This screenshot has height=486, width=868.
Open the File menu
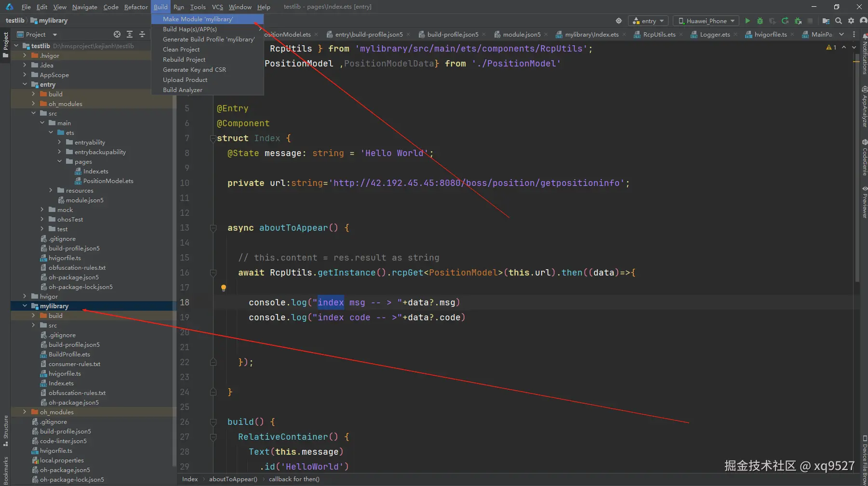coord(26,7)
